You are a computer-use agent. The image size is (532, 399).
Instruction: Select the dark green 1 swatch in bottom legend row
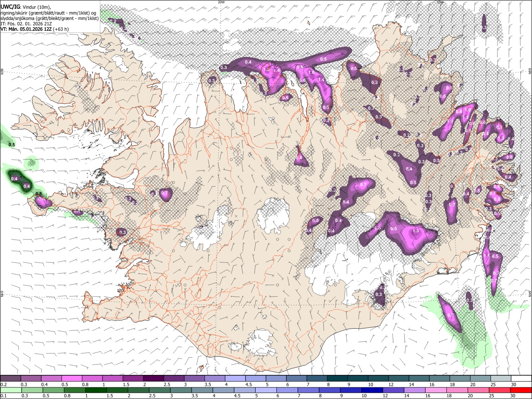point(96,390)
